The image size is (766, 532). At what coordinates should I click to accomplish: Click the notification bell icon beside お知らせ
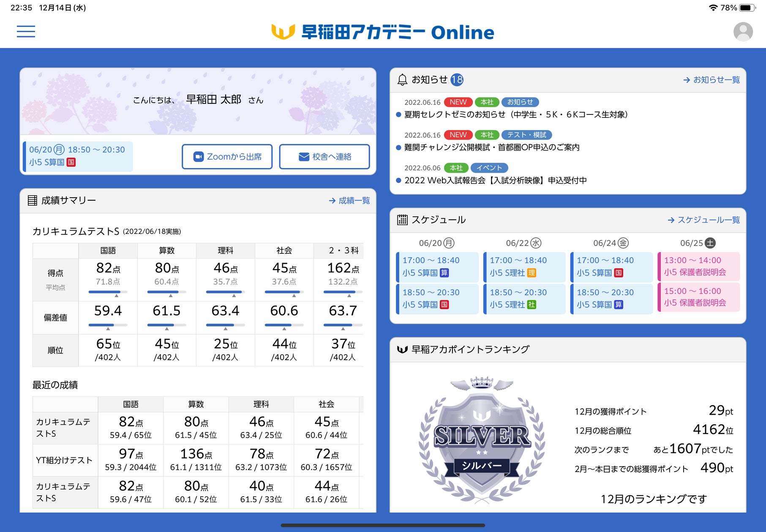tap(402, 79)
